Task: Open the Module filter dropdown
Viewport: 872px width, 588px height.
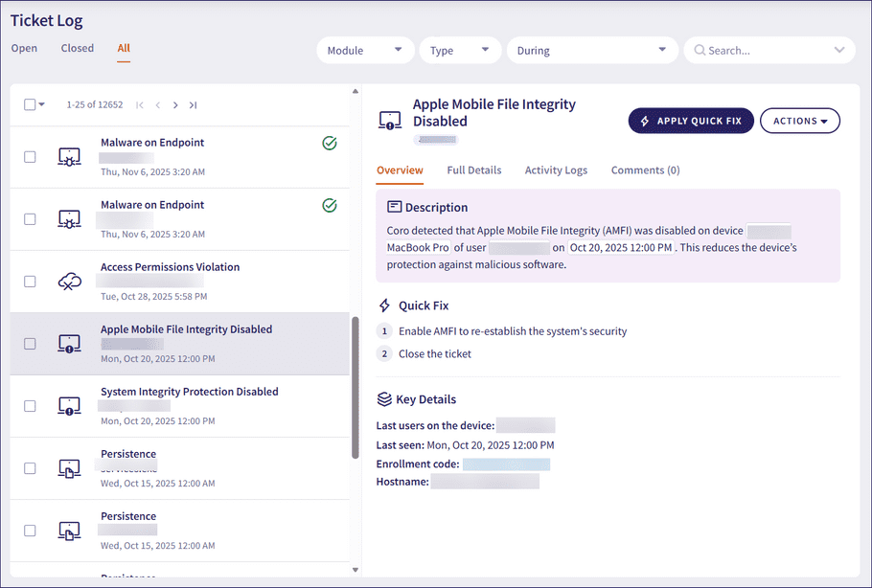Action: (x=365, y=51)
